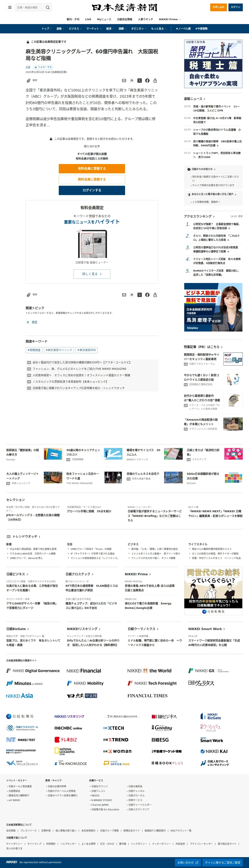Click bottom X share icon
The image size is (249, 868).
[x=140, y=295]
